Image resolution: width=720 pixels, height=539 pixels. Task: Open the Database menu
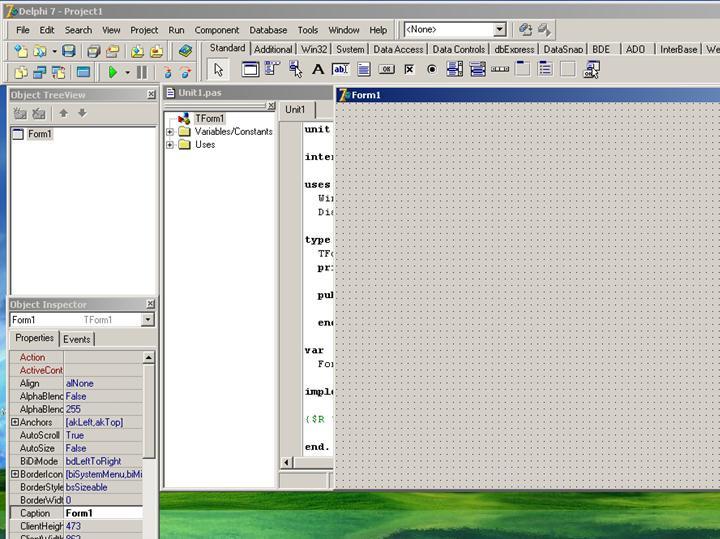pyautogui.click(x=268, y=30)
